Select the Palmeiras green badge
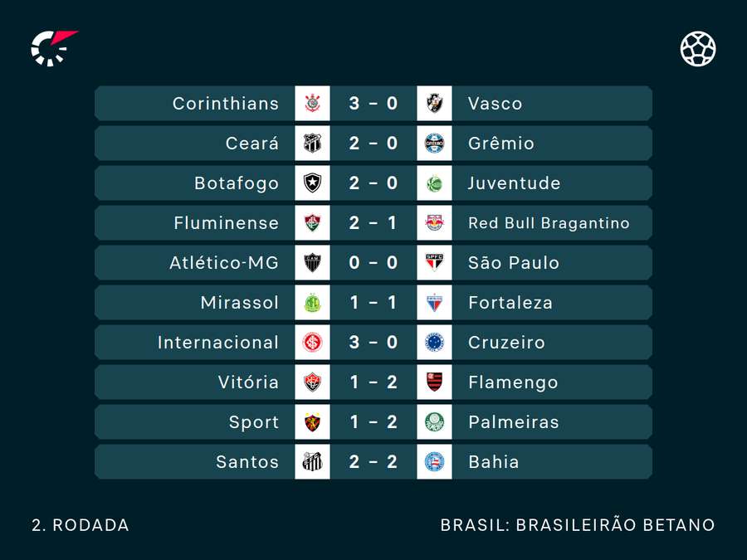Image resolution: width=747 pixels, height=560 pixels. (434, 422)
